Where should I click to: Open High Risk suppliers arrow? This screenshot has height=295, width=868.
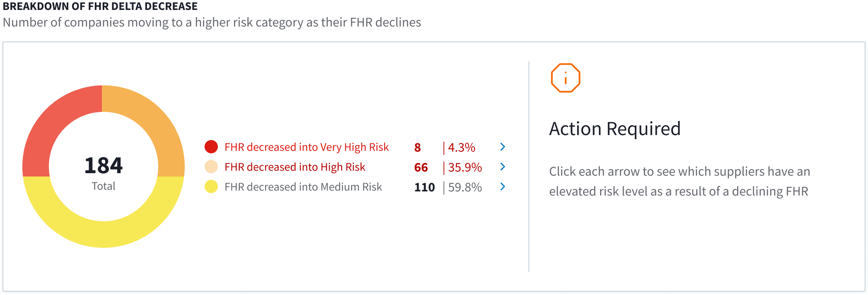(x=502, y=167)
